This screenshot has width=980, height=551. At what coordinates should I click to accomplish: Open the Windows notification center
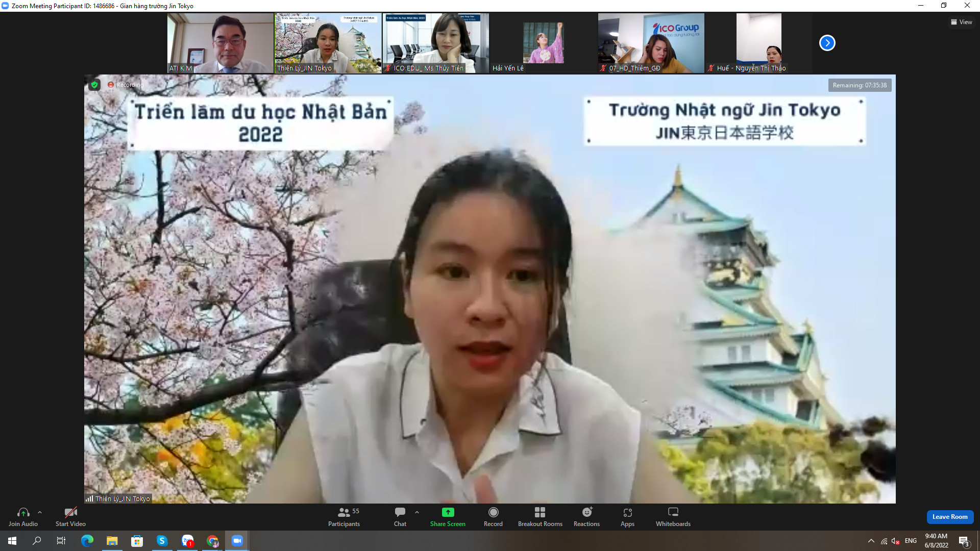tap(964, 541)
